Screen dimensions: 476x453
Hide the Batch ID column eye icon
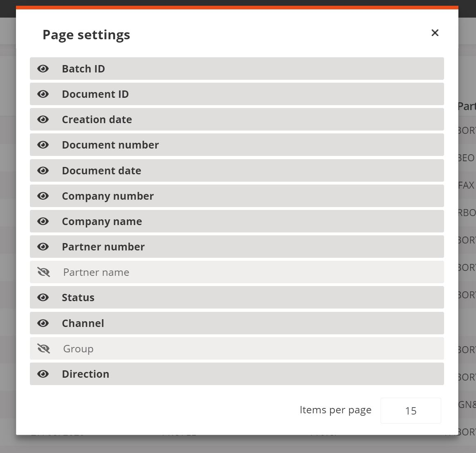pyautogui.click(x=43, y=69)
